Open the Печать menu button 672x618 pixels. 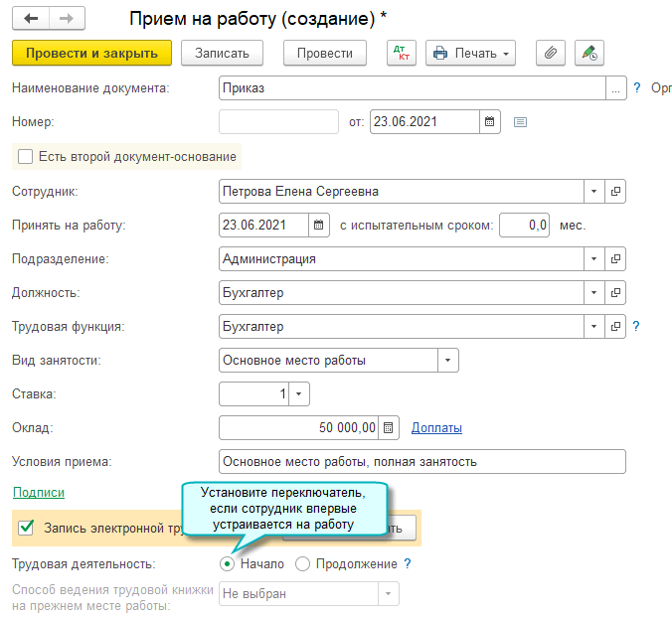[470, 53]
